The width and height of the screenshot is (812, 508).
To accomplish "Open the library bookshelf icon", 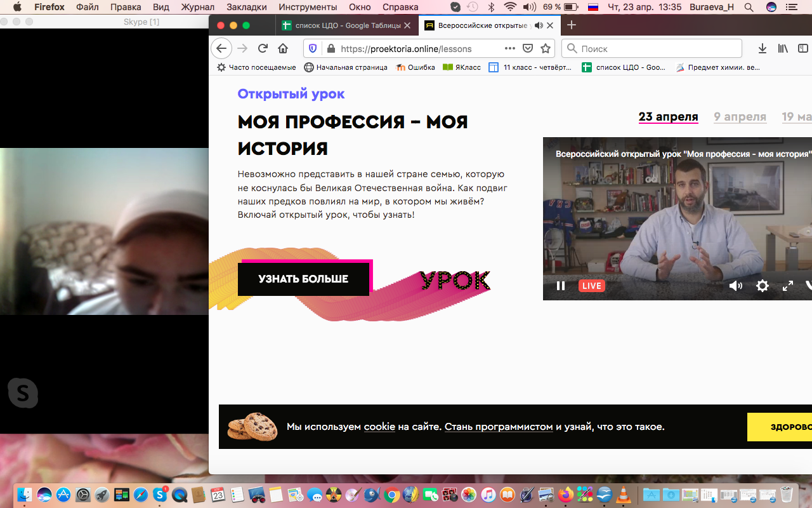I will point(783,49).
